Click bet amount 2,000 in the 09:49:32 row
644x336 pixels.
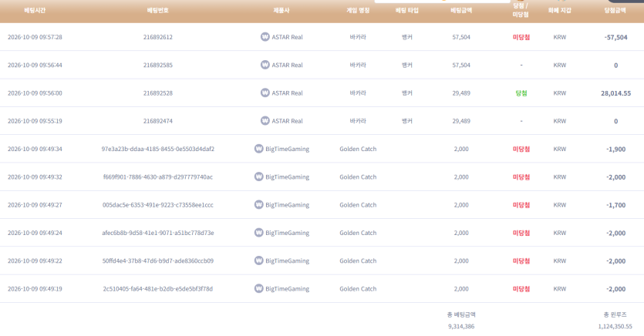[x=461, y=176]
